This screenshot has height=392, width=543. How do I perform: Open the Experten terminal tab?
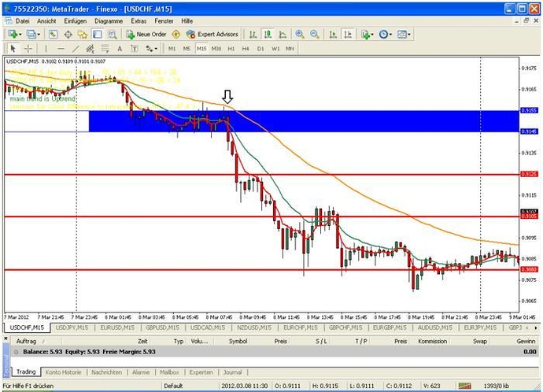(201, 372)
